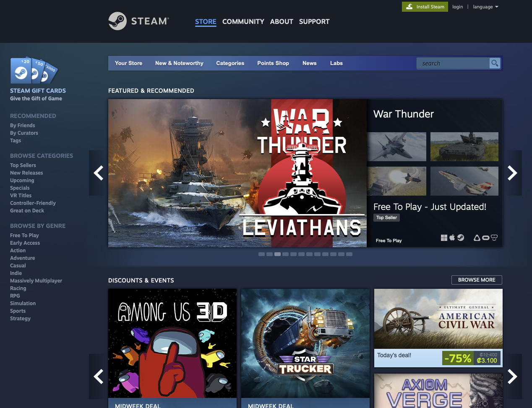The width and height of the screenshot is (532, 408).
Task: Open the SUPPORT page
Action: [314, 21]
